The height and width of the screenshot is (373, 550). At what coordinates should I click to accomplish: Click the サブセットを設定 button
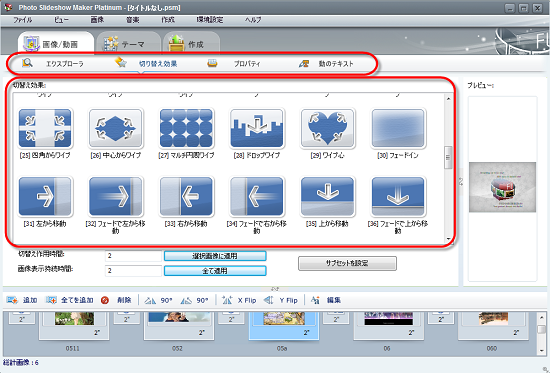(x=347, y=263)
